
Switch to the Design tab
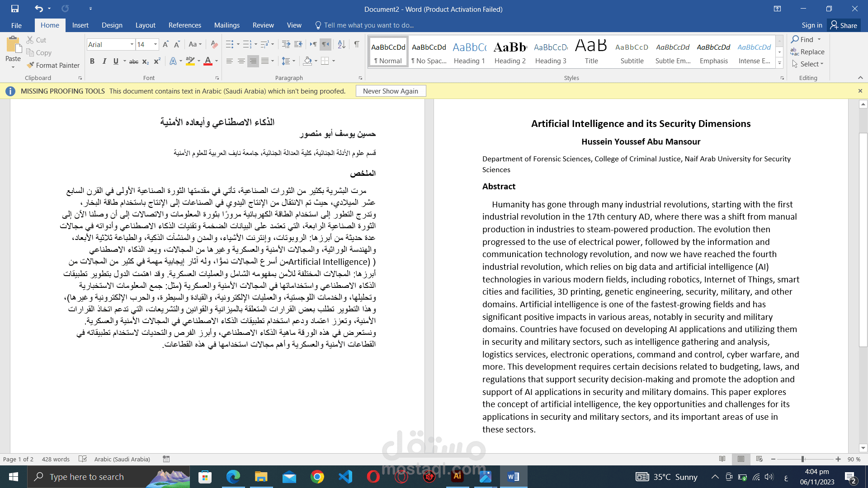pyautogui.click(x=112, y=25)
